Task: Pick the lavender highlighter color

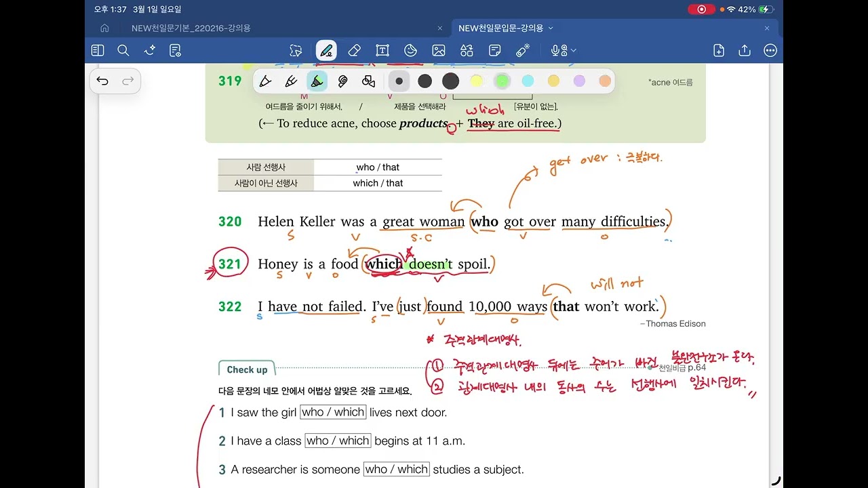Action: [x=579, y=81]
